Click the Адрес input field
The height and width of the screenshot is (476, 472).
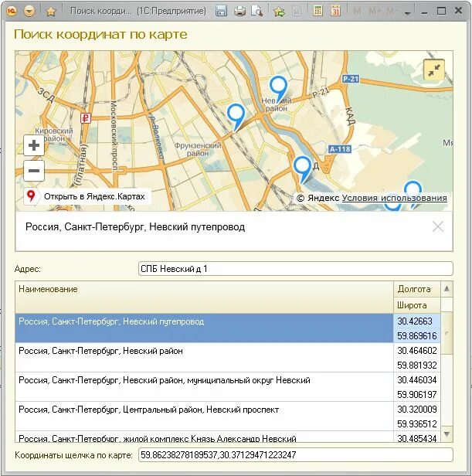pos(295,269)
